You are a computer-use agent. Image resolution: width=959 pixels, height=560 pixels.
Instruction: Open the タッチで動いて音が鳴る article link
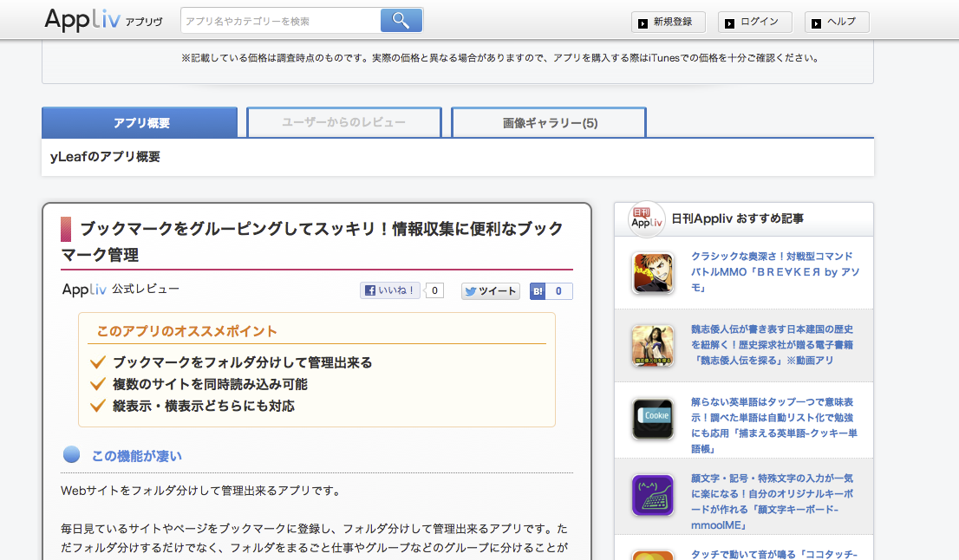click(x=774, y=554)
